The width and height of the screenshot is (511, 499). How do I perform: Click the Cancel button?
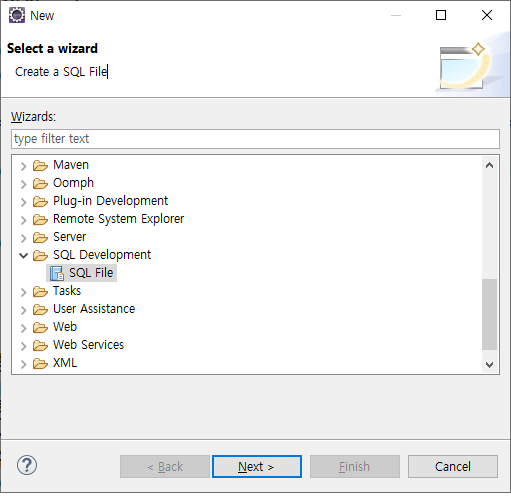pos(453,466)
